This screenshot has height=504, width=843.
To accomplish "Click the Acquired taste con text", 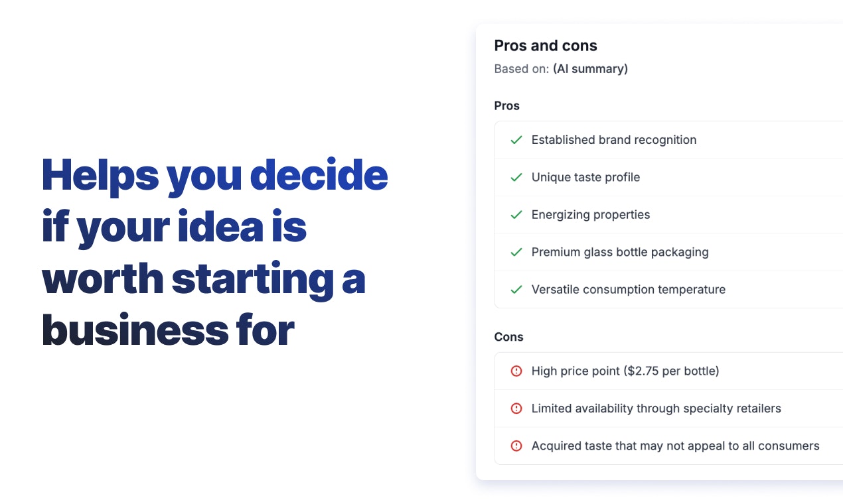I will click(676, 446).
